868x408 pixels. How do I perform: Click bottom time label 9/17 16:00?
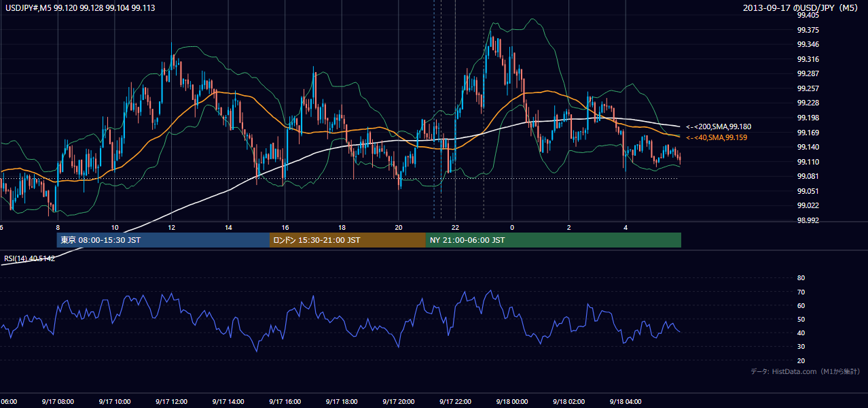(x=285, y=401)
